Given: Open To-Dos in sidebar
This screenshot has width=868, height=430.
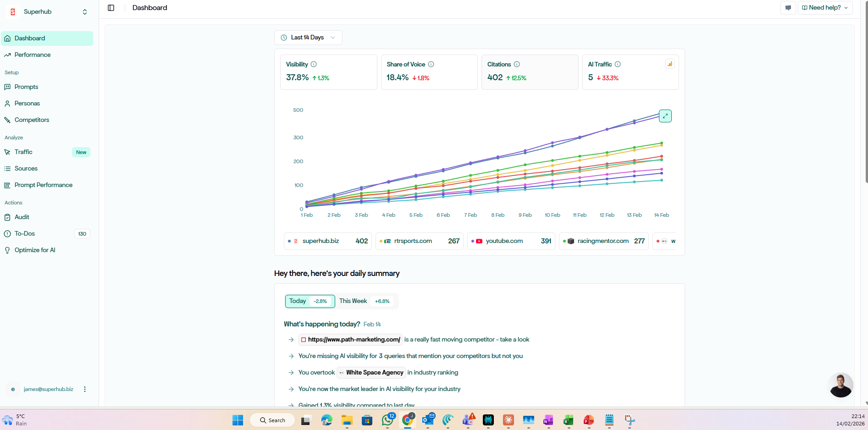Looking at the screenshot, I should (47, 234).
